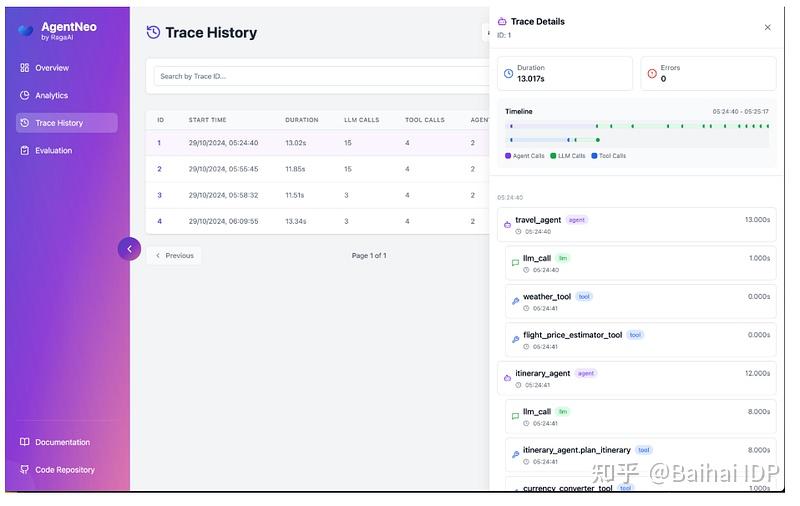This screenshot has width=800, height=506.
Task: Click the Duration clock icon
Action: tap(508, 73)
